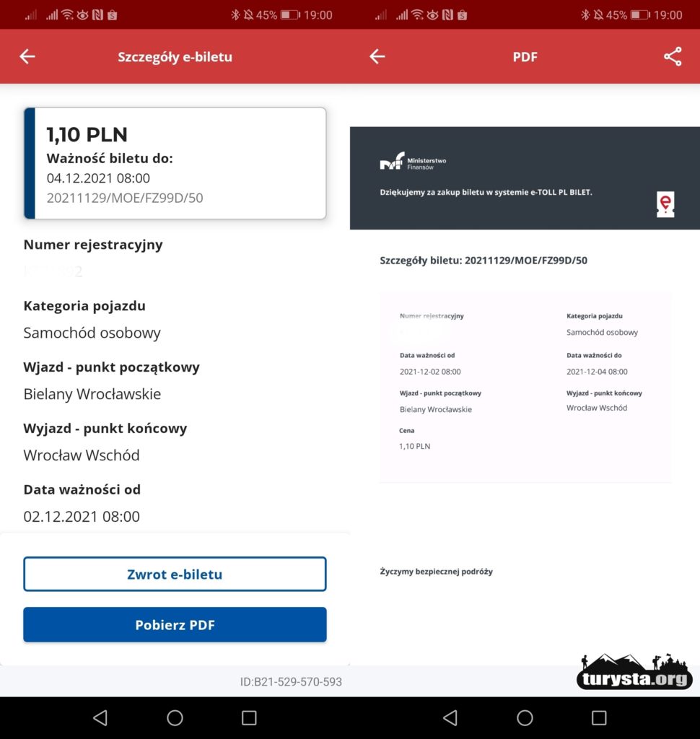Screen dimensions: 700x739
Task: Open the share icon in the PDF header
Action: (673, 56)
